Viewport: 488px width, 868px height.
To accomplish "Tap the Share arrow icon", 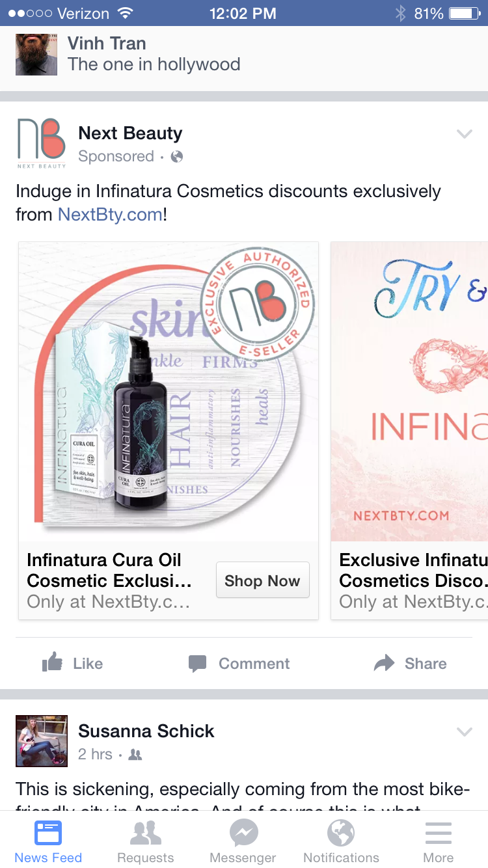I will 385,663.
